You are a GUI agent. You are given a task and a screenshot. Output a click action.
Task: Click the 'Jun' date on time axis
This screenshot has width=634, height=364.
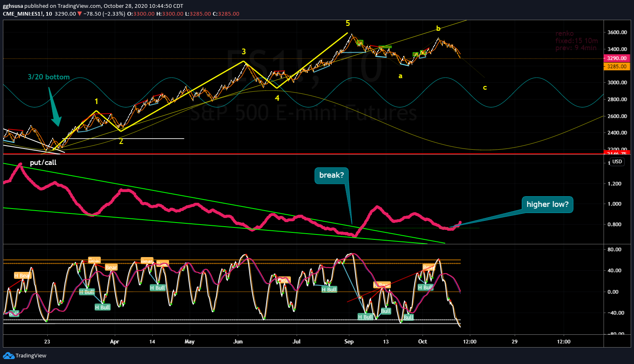pos(238,342)
